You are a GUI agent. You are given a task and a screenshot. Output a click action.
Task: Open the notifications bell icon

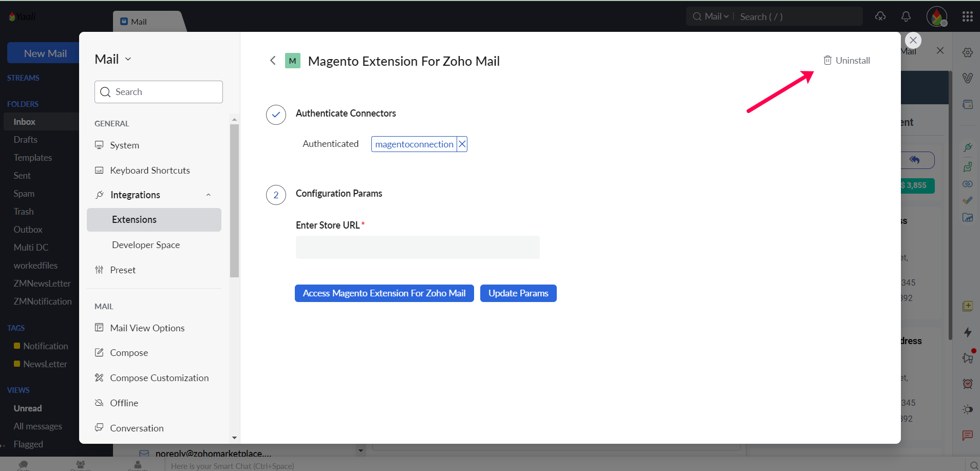(x=906, y=16)
